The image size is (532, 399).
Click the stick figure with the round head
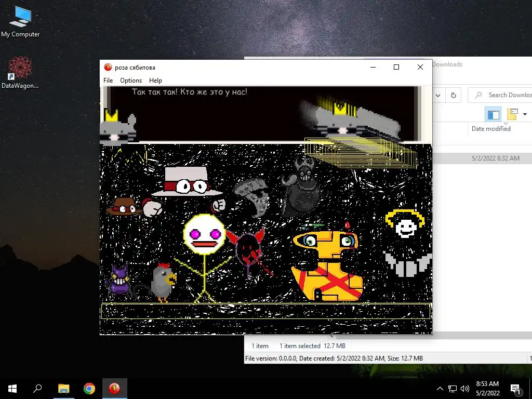pyautogui.click(x=205, y=258)
